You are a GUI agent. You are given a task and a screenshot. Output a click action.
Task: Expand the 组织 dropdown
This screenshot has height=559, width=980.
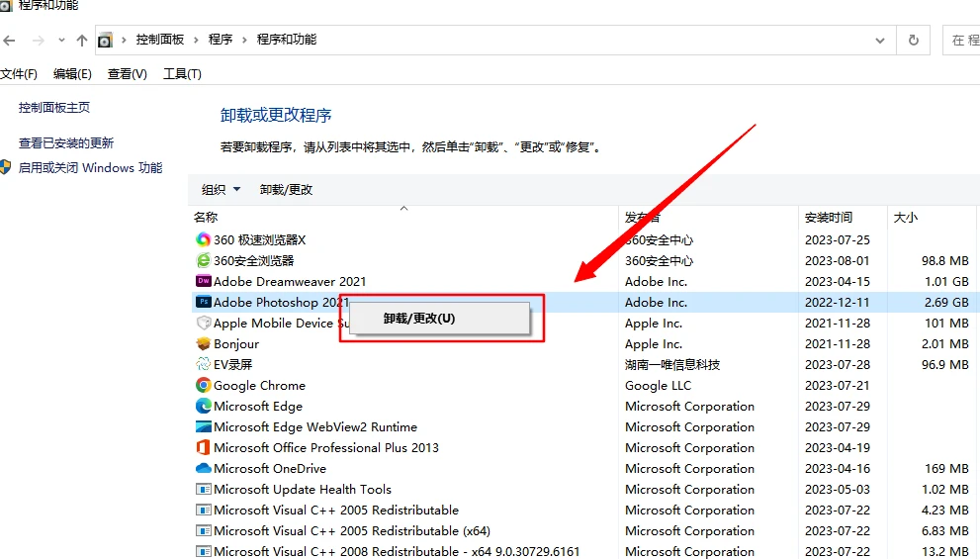pos(221,189)
